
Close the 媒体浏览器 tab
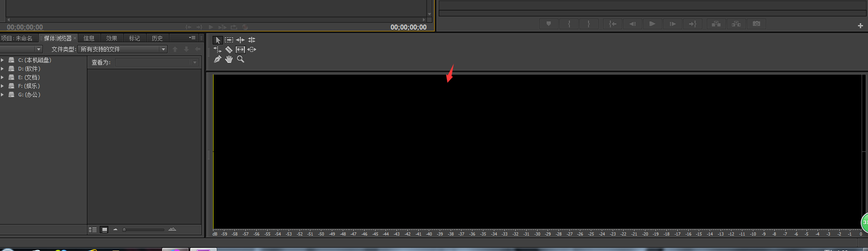click(75, 38)
